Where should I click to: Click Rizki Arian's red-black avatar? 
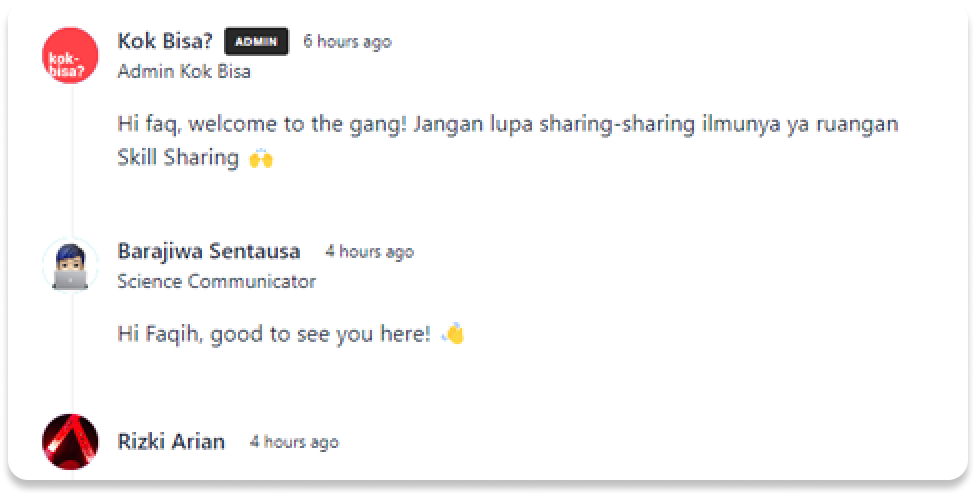click(x=70, y=442)
